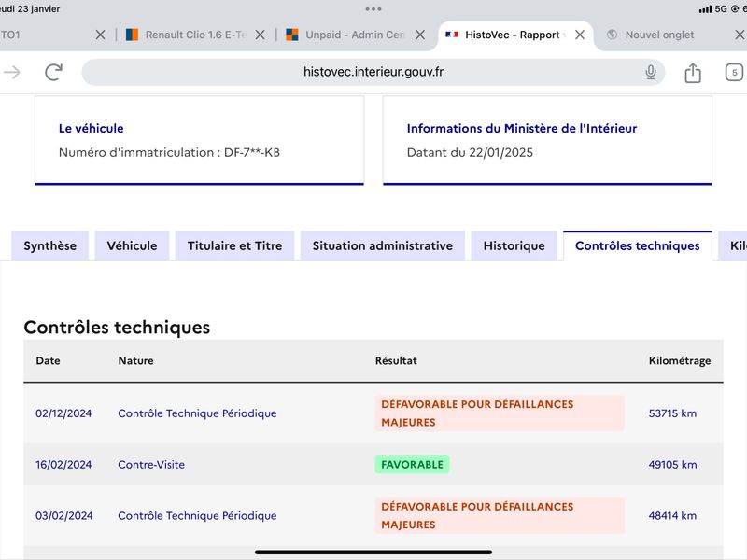Select the date 16/02/2024
This screenshot has width=747, height=560.
click(63, 464)
